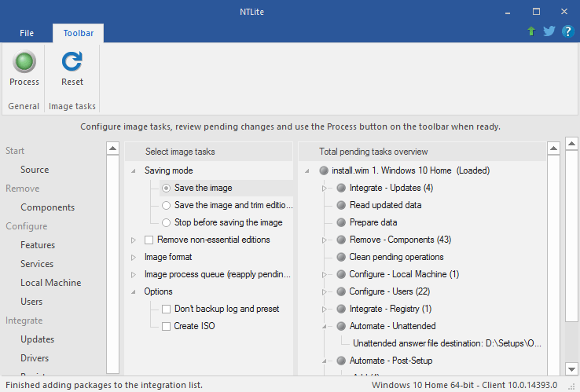Expand Image process queue section
The height and width of the screenshot is (392, 580).
pos(133,275)
